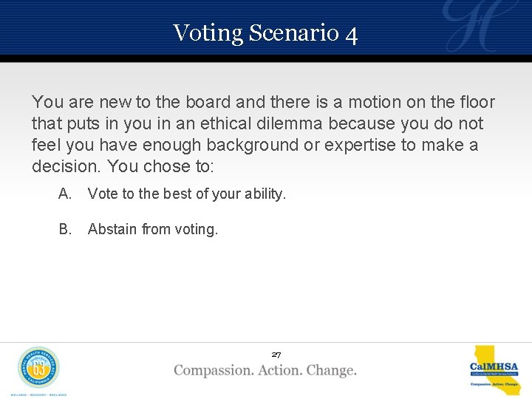The image size is (532, 399).
Task: Click the word 'ability' in option A
Action: (x=262, y=194)
